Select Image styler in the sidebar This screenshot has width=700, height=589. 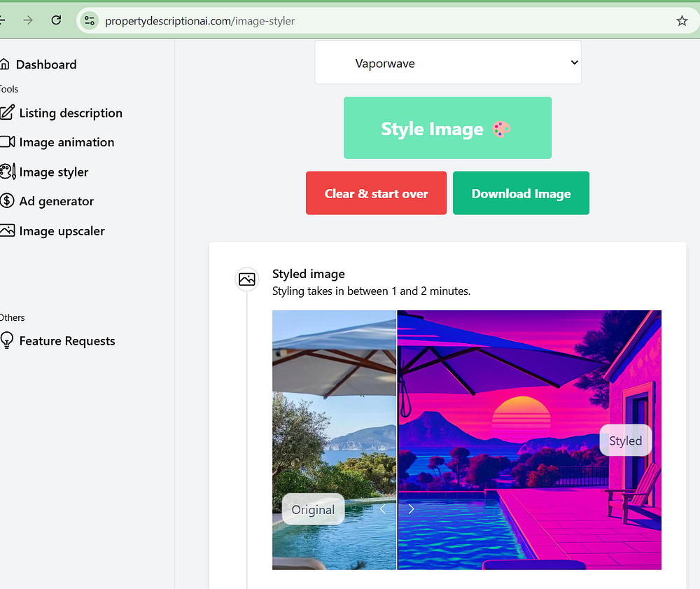pyautogui.click(x=54, y=172)
